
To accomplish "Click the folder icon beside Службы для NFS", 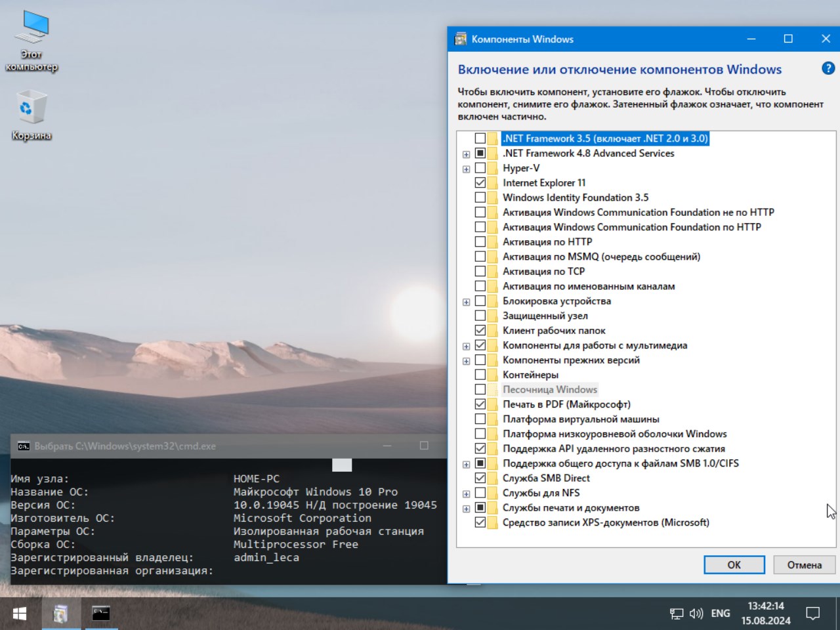I will coord(493,493).
